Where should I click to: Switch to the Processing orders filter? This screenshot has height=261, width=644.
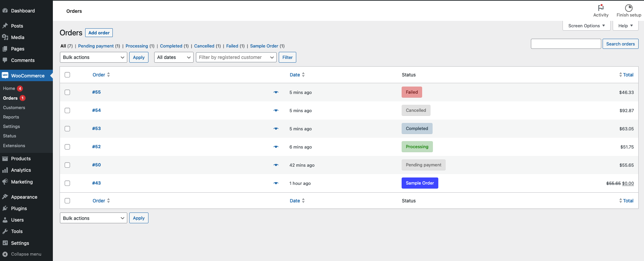point(137,46)
